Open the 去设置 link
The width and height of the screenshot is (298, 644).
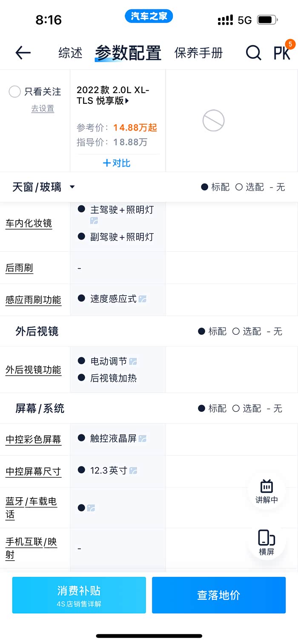click(x=43, y=109)
